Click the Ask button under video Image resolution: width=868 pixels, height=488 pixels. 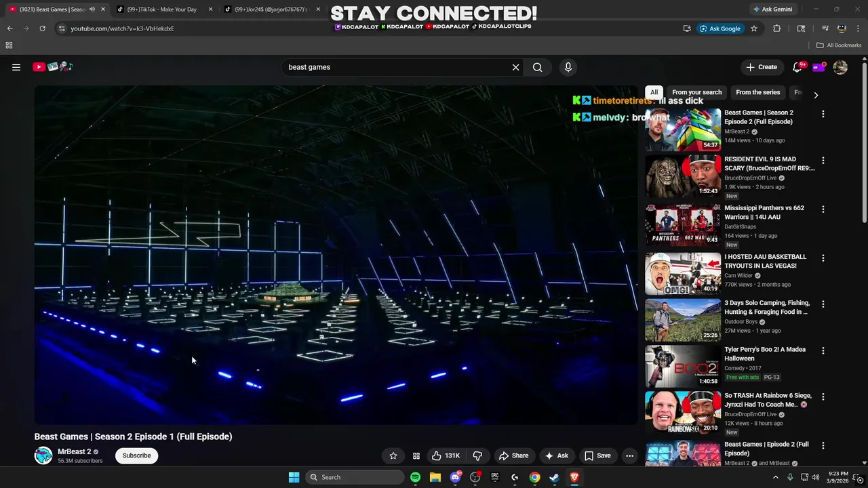[557, 455]
